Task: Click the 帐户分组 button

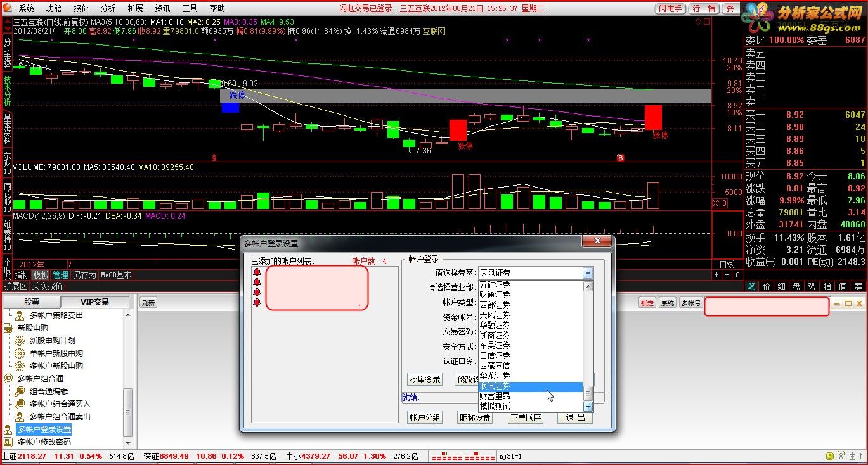Action: (425, 417)
